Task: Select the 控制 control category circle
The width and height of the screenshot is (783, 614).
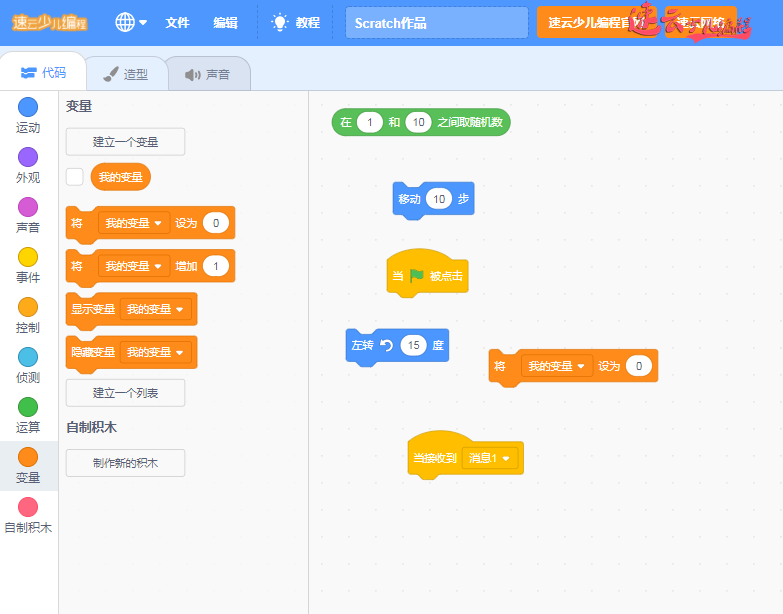Action: pyautogui.click(x=28, y=307)
